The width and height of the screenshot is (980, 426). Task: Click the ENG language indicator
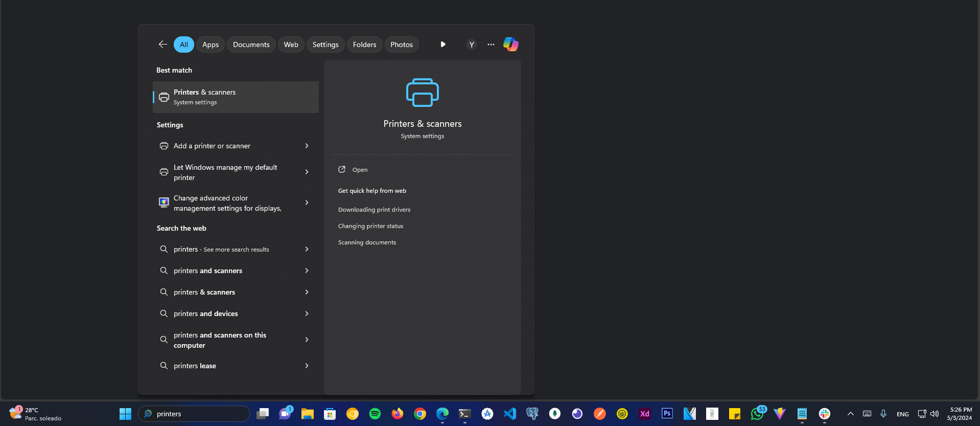click(x=902, y=414)
